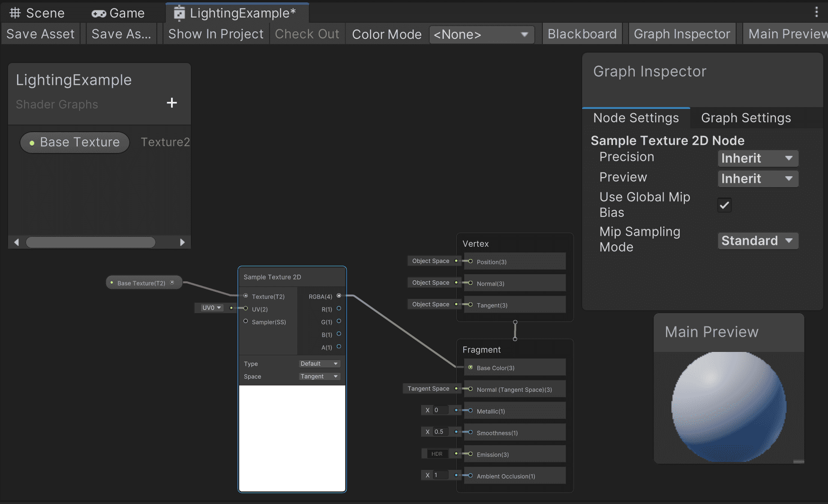Click the Sampler(SS) input port

tap(245, 322)
